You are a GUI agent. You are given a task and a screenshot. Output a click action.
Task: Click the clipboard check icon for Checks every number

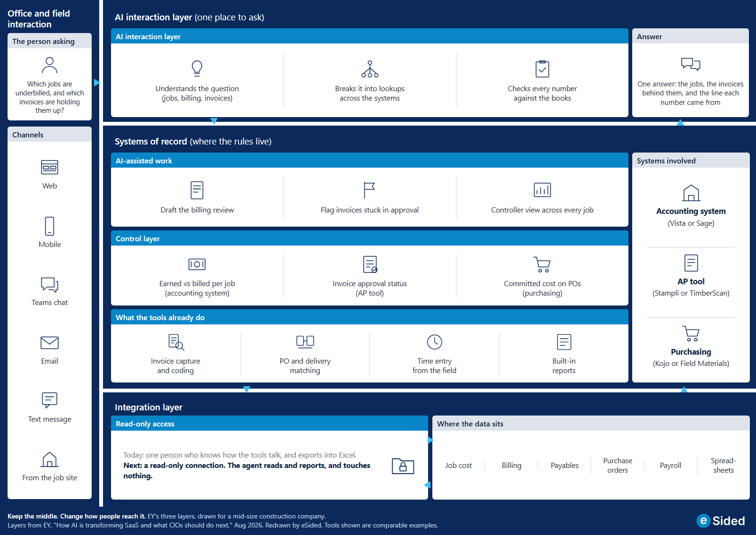[x=542, y=69]
